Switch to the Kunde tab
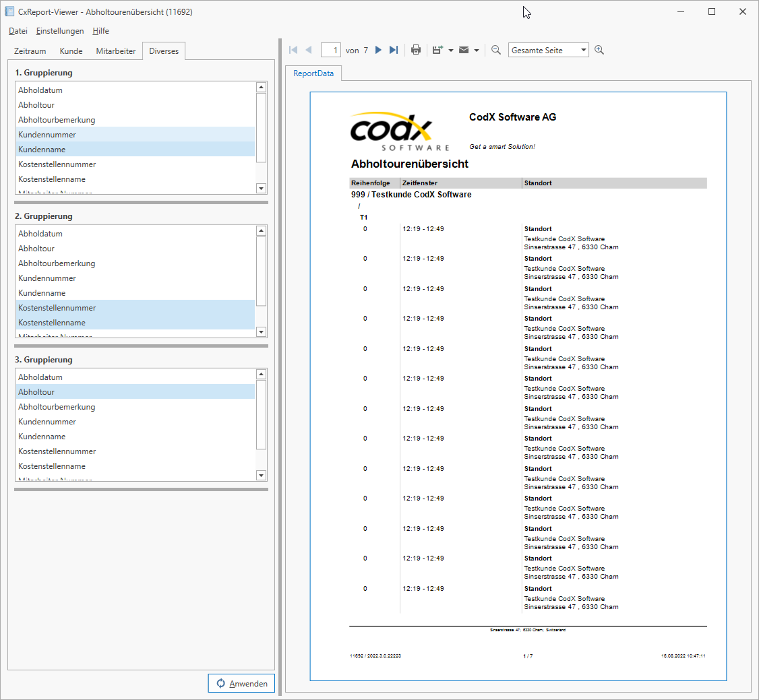 (x=71, y=51)
